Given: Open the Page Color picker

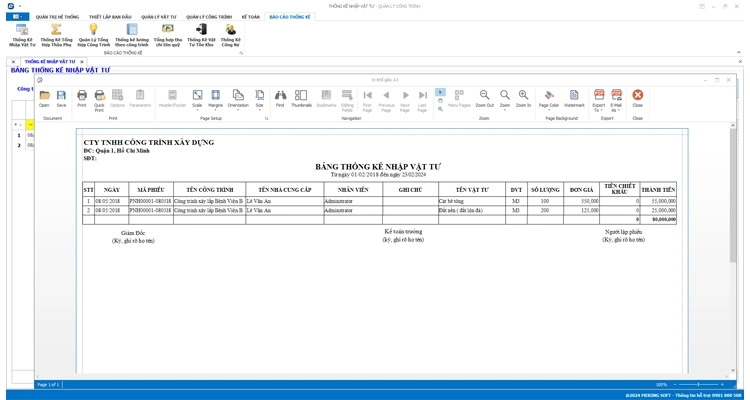Looking at the screenshot, I should [549, 97].
